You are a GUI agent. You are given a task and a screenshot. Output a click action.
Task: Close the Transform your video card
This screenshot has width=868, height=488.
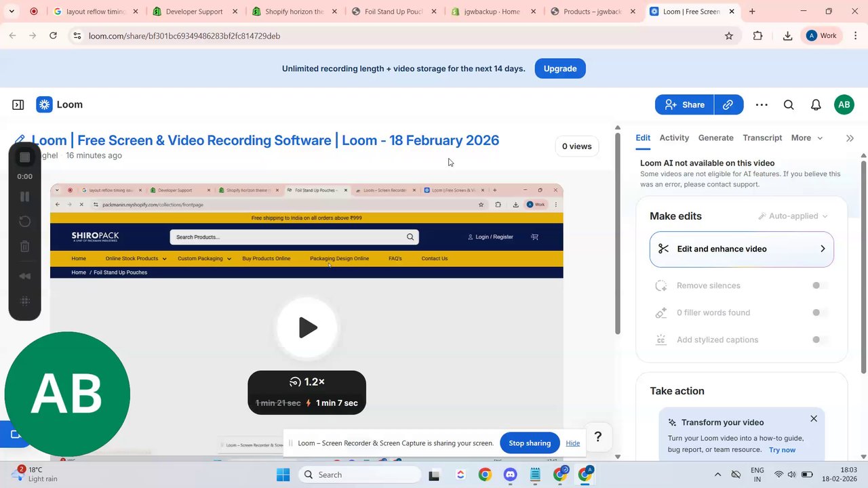pos(814,419)
